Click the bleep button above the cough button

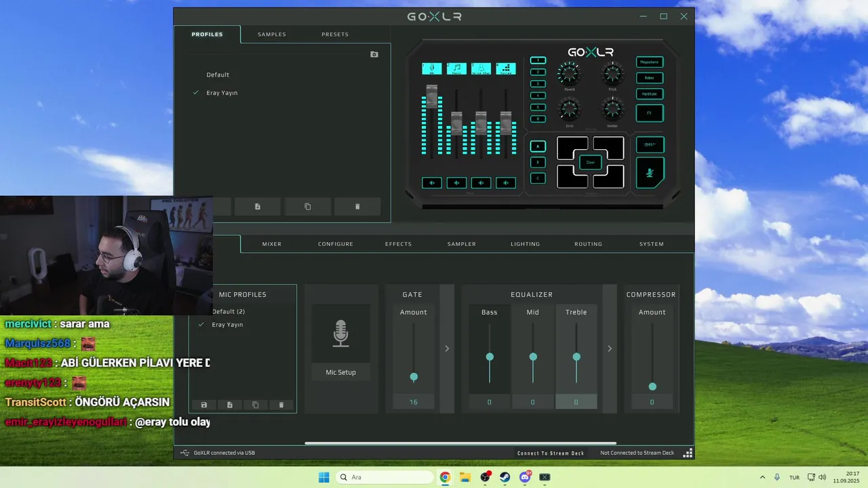[x=650, y=144]
